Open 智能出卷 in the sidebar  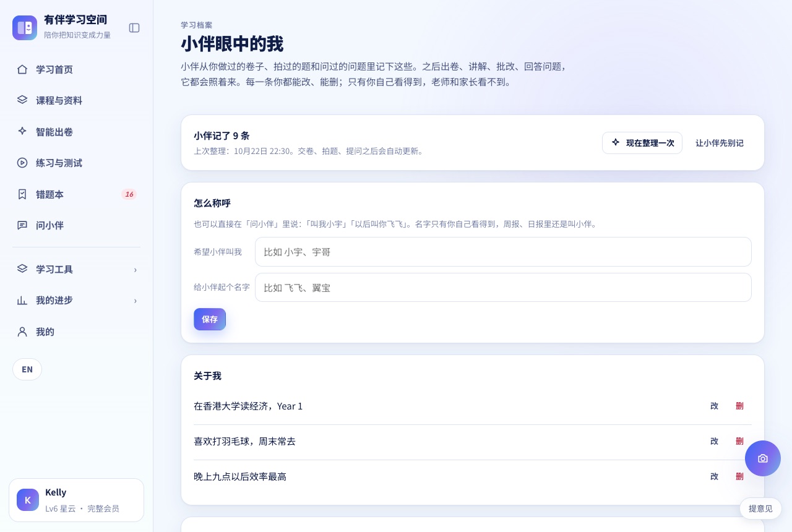click(76, 132)
